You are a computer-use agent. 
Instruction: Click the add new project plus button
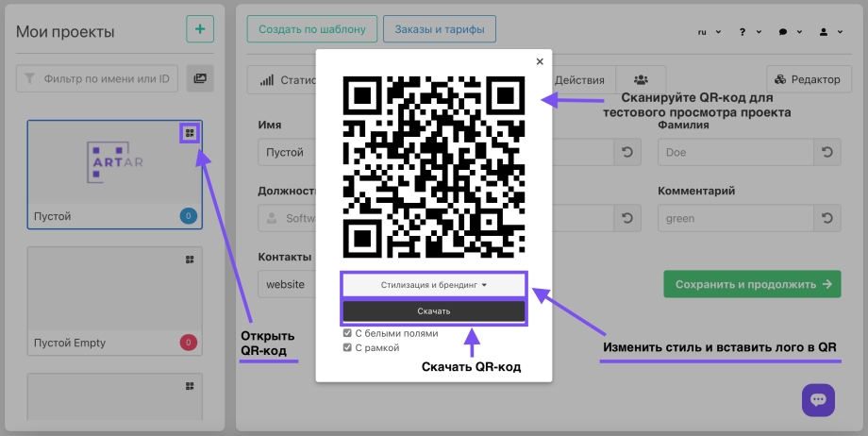[199, 29]
